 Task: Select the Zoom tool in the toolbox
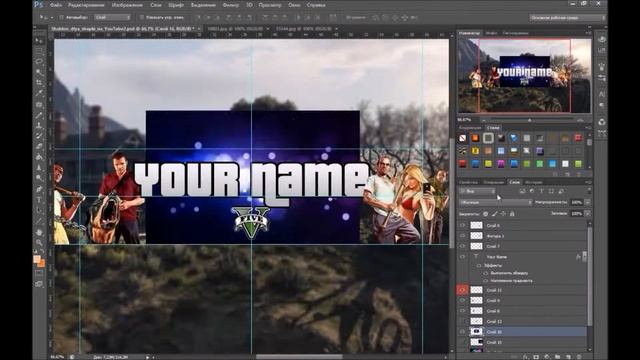pyautogui.click(x=39, y=243)
